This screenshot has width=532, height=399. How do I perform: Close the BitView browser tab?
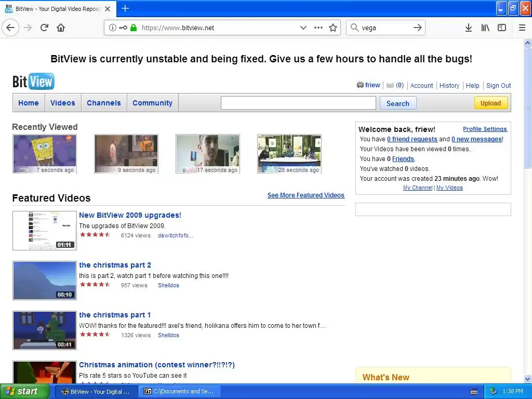tap(108, 9)
